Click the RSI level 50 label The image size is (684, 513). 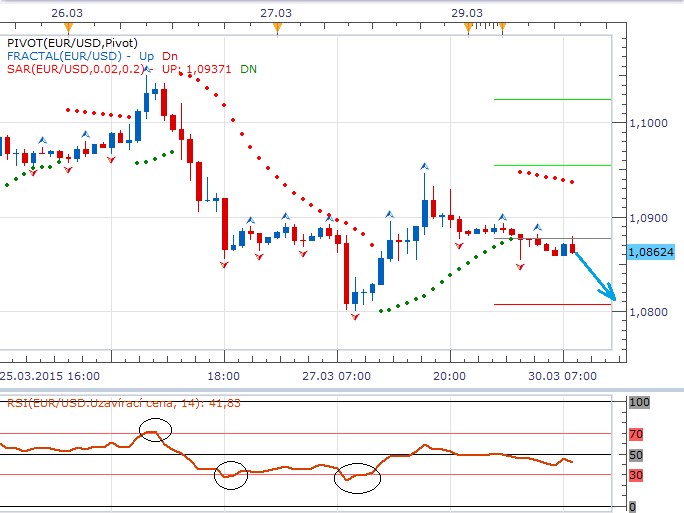click(637, 455)
